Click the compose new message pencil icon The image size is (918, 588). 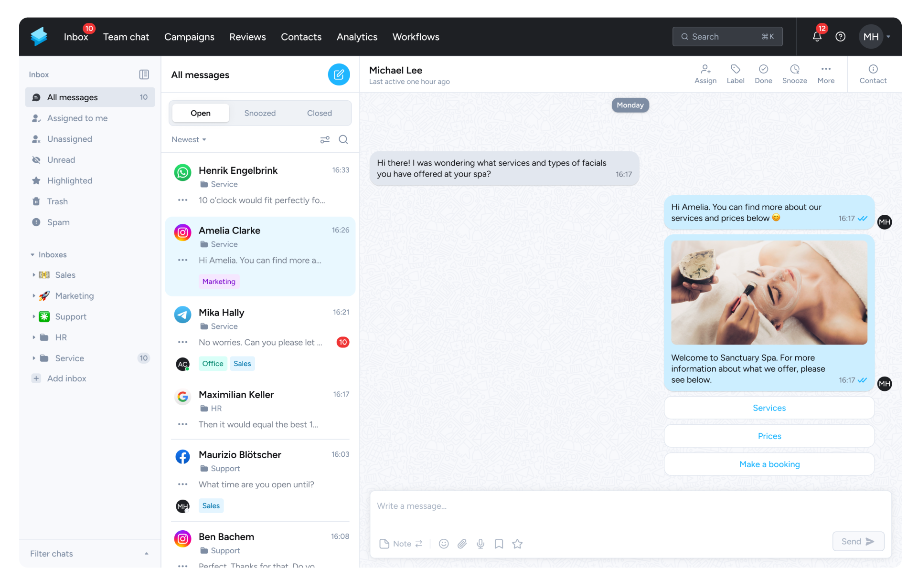pyautogui.click(x=339, y=74)
